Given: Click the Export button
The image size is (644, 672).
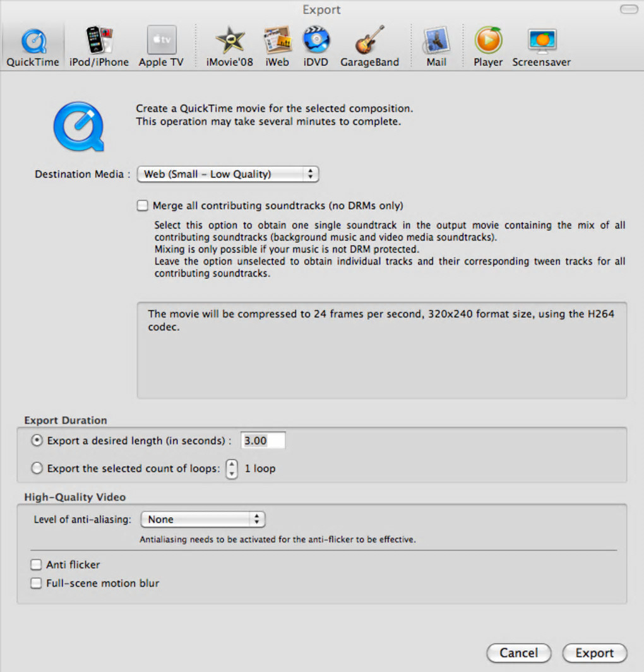Looking at the screenshot, I should pyautogui.click(x=594, y=652).
